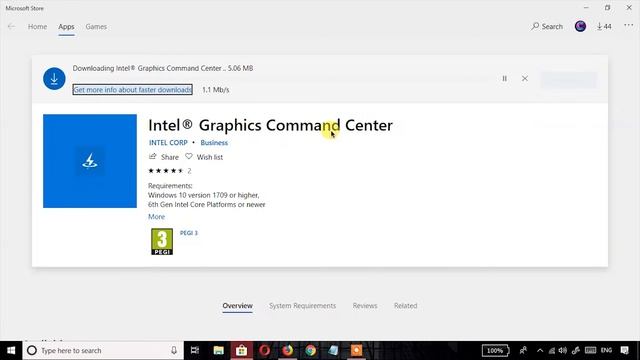Open the PEGI 3 text link
The image size is (640, 360).
coord(189,233)
